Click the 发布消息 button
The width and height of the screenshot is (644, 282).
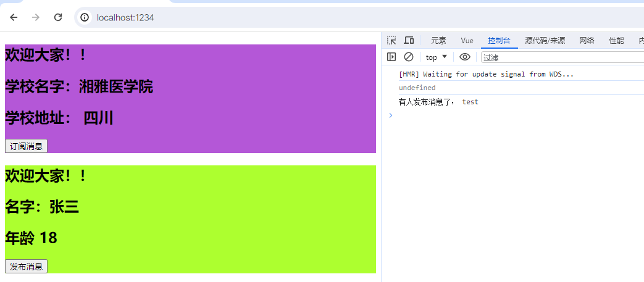coord(27,267)
